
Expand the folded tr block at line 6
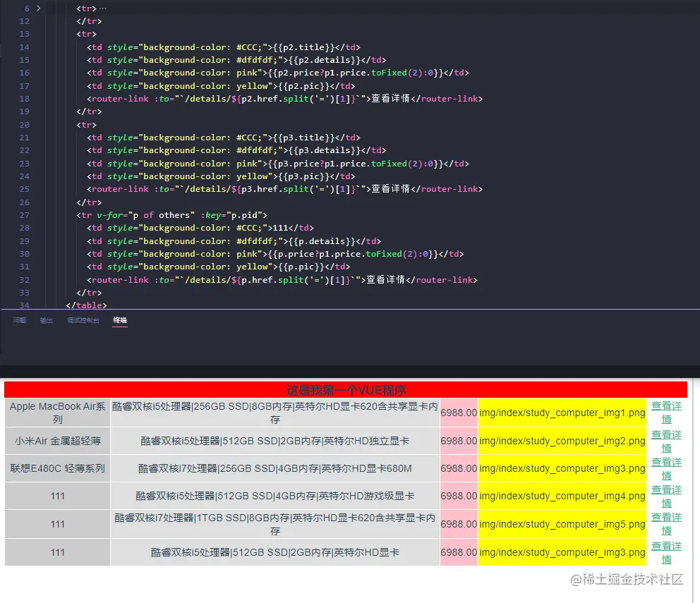(38, 8)
